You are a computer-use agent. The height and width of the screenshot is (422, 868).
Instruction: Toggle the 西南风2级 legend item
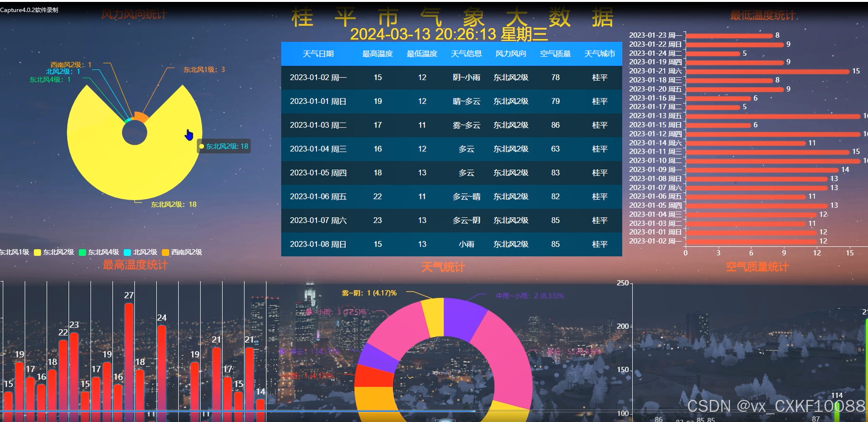182,252
